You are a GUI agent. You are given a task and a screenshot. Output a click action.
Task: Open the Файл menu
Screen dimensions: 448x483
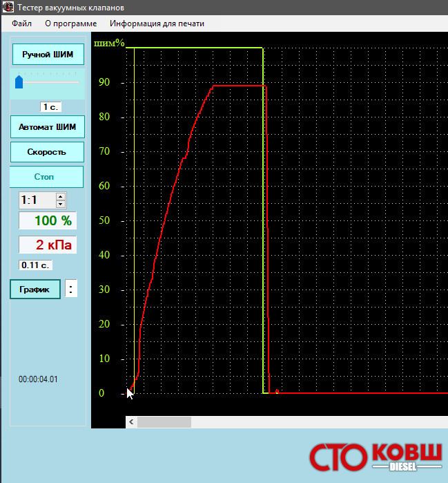[x=21, y=23]
